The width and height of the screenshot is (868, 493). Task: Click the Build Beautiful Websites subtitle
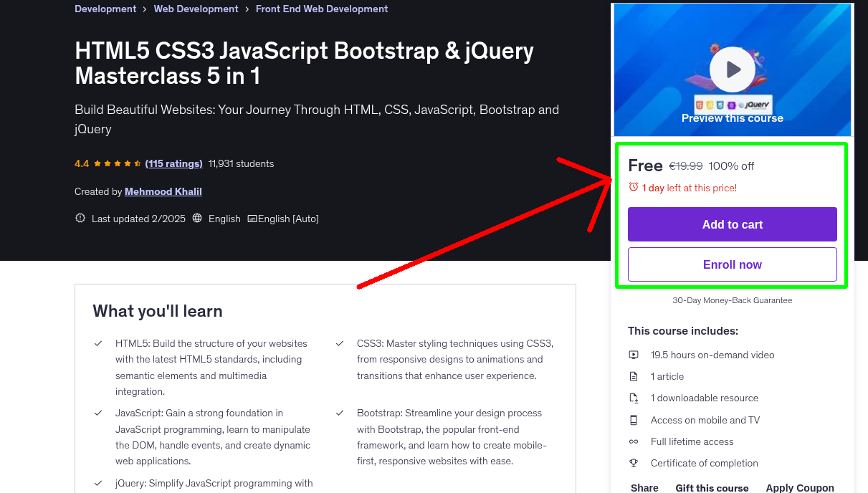point(317,119)
